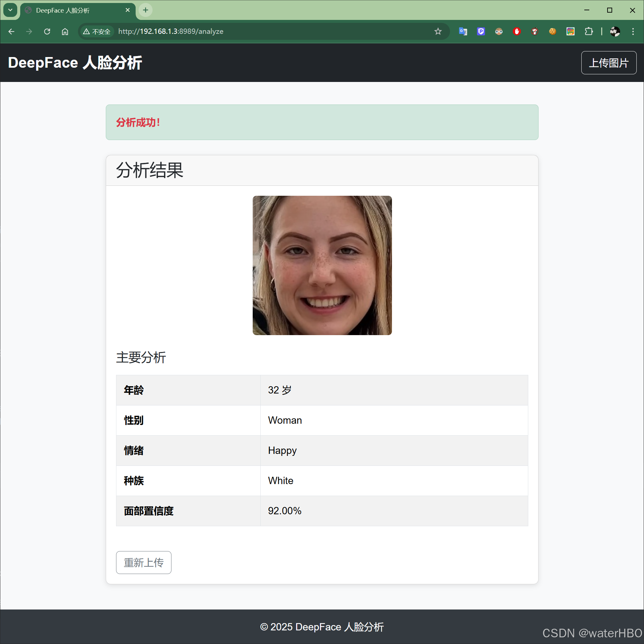
Task: Bookmark this page with the star icon
Action: 438,31
